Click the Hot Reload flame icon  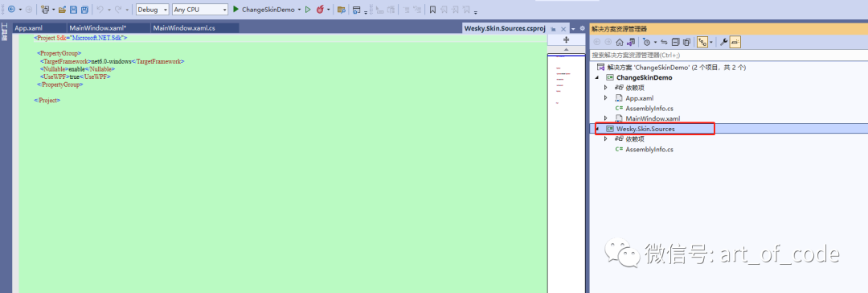320,10
